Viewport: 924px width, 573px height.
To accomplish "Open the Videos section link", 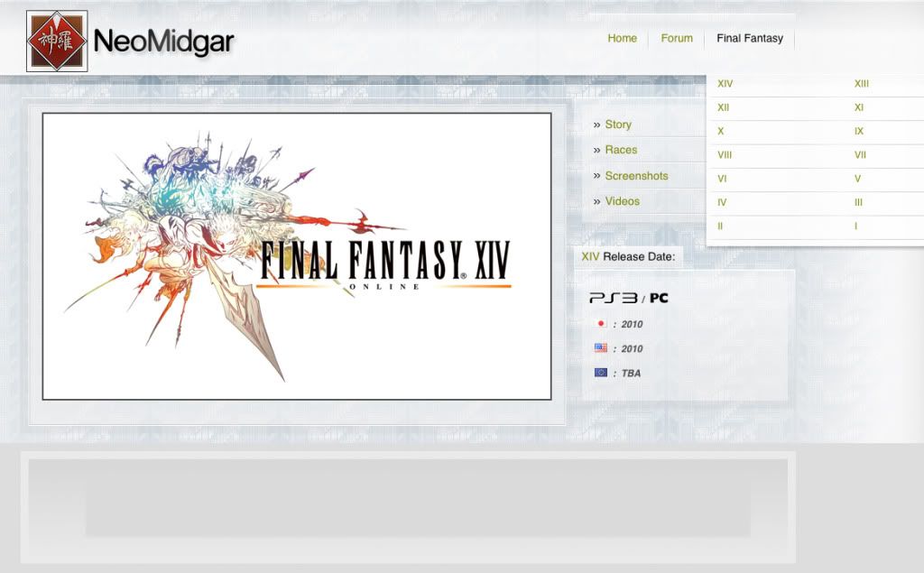I will tap(622, 201).
